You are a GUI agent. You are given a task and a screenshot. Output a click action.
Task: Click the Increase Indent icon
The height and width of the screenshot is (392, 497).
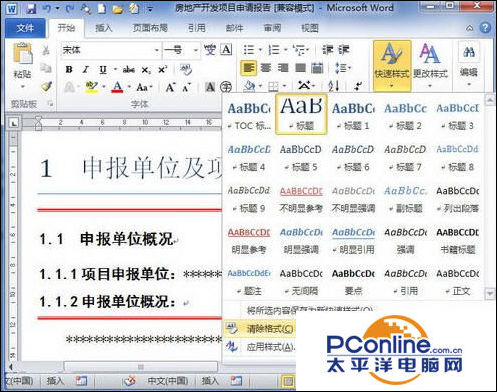click(344, 50)
